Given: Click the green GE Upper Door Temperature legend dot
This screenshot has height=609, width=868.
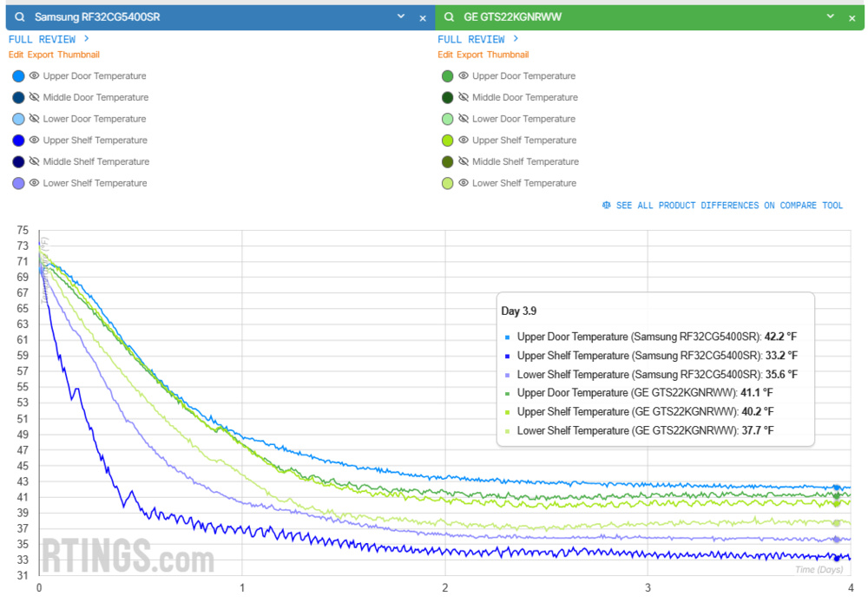Looking at the screenshot, I should 446,75.
